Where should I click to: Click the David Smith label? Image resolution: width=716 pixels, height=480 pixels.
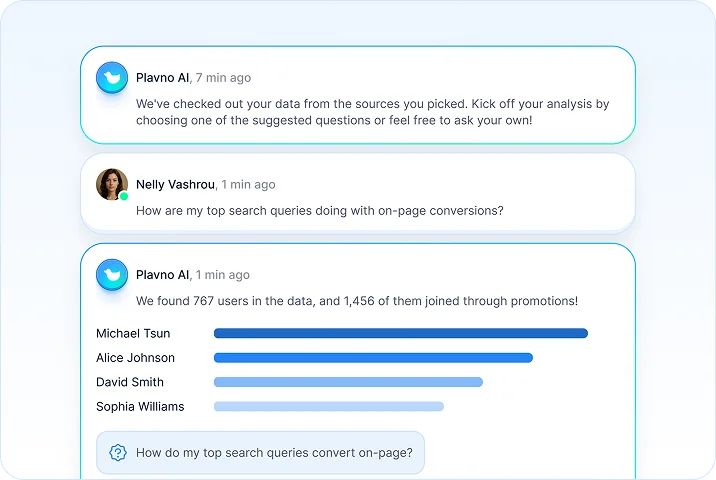click(x=130, y=382)
